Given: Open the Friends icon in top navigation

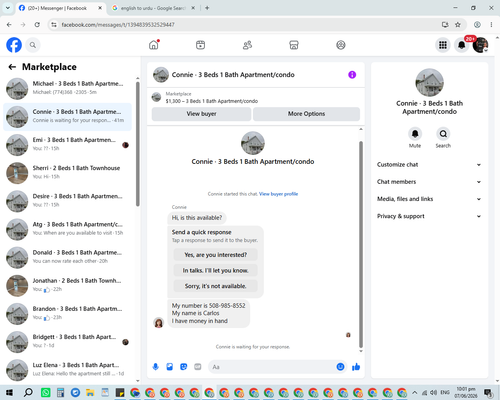Looking at the screenshot, I should click(x=247, y=45).
